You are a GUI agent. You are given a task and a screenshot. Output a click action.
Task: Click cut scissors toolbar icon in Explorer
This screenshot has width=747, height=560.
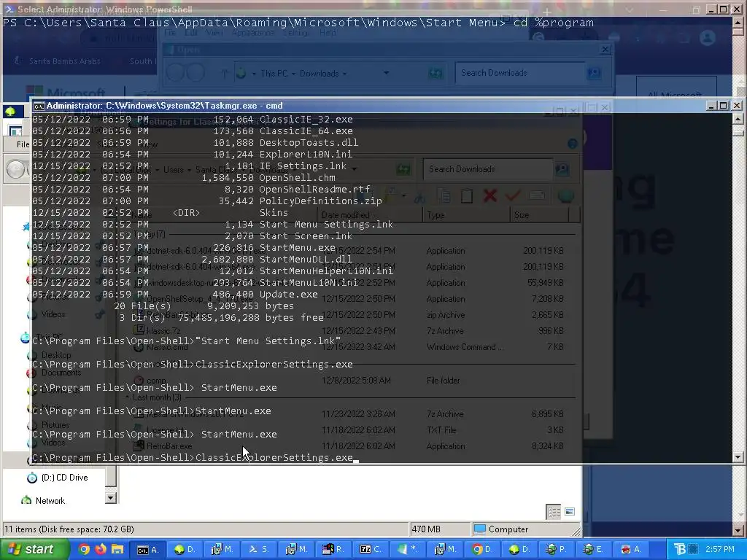(420, 195)
